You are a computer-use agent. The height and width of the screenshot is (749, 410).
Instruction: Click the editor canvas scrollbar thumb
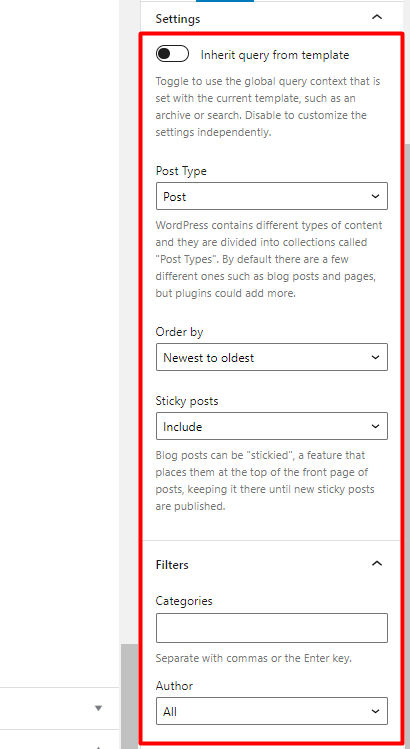tap(129, 696)
